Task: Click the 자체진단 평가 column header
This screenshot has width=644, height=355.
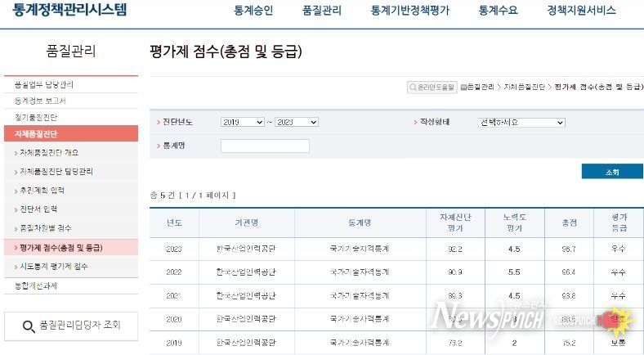Action: [455, 222]
